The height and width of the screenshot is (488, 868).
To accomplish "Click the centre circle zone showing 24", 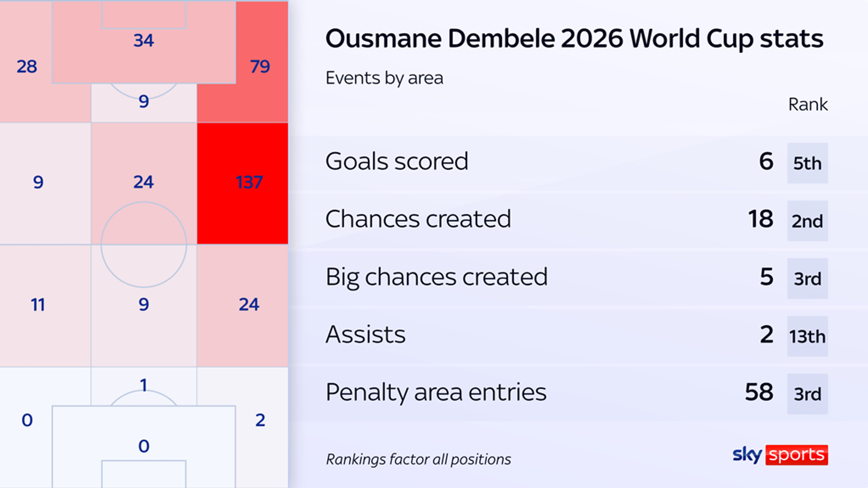I will click(x=144, y=183).
